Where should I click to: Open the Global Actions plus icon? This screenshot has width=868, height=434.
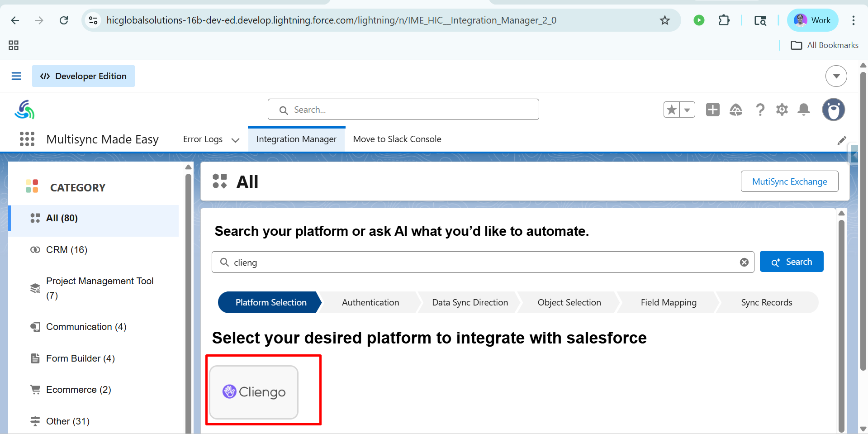[712, 110]
